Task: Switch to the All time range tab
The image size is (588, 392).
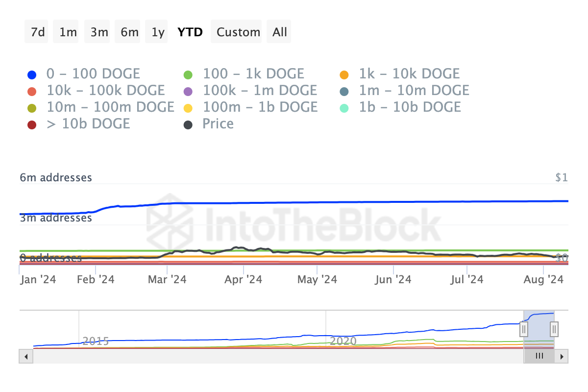Action: coord(279,31)
